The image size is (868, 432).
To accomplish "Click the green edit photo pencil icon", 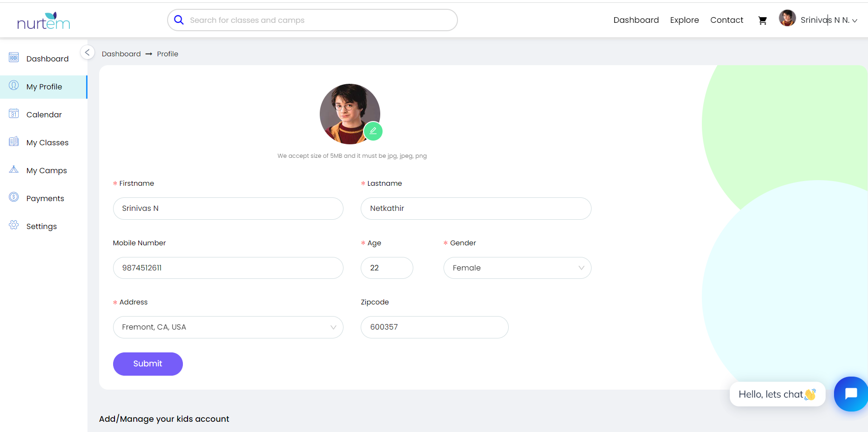I will pos(373,131).
